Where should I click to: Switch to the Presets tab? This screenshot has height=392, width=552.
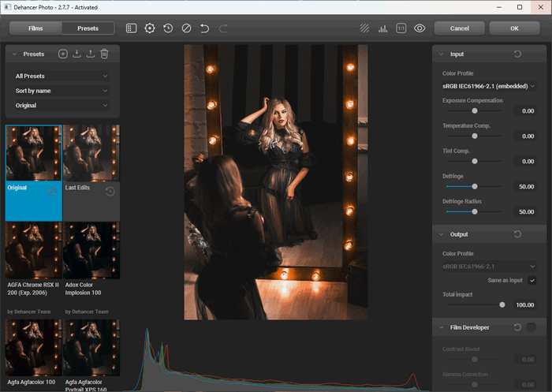(x=88, y=28)
